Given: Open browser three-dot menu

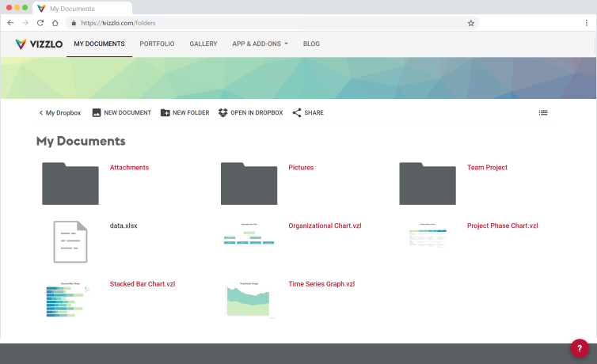Looking at the screenshot, I should pyautogui.click(x=587, y=23).
